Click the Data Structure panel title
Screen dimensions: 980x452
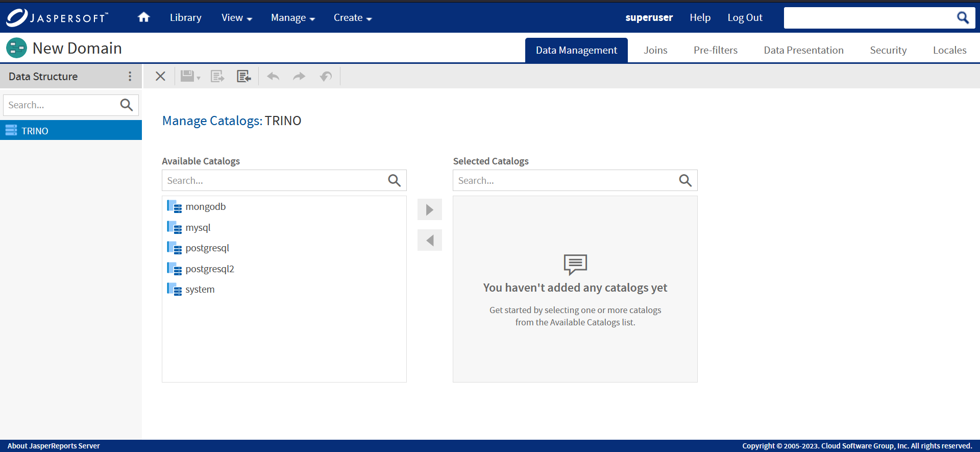pos(43,76)
